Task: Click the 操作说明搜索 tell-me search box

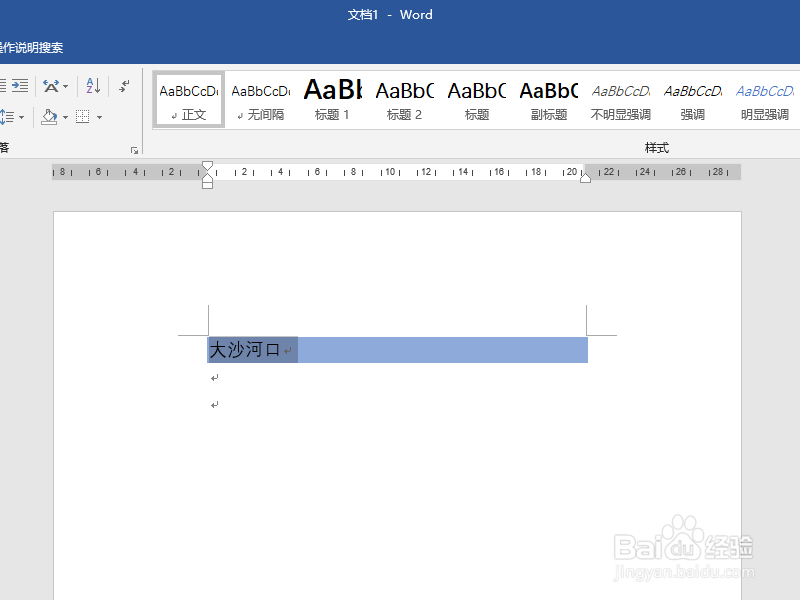Action: [x=31, y=47]
